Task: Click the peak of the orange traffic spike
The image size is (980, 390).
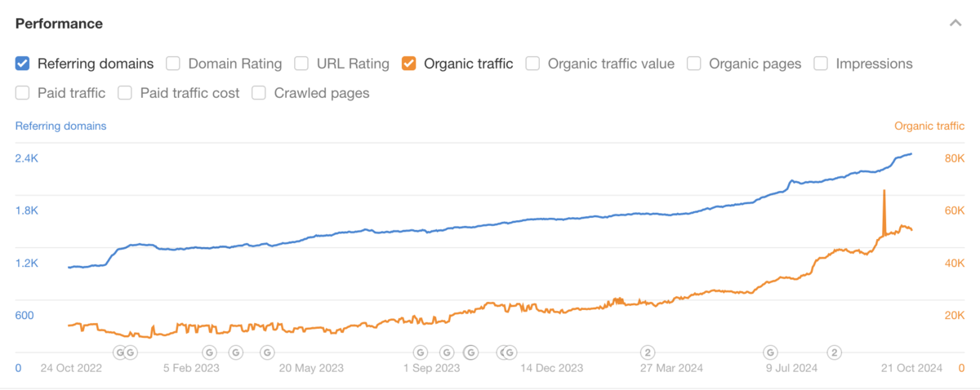Action: click(884, 191)
